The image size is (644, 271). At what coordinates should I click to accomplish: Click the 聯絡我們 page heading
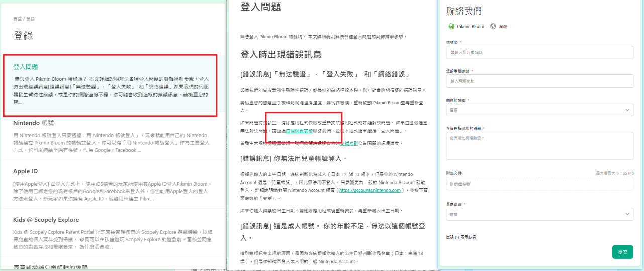pos(464,11)
